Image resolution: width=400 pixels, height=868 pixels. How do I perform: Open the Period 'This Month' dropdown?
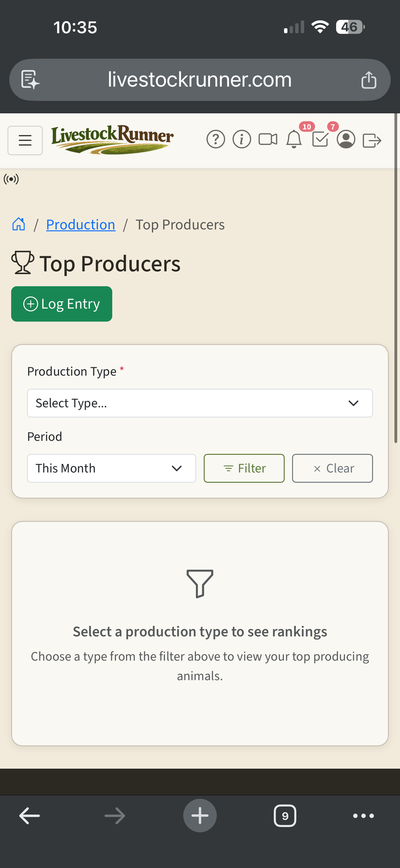click(111, 468)
